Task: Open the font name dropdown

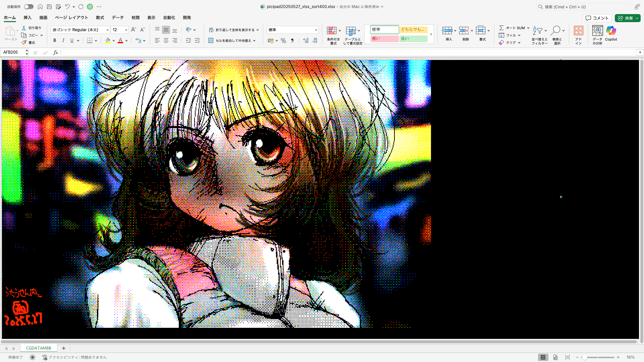Action: click(x=107, y=30)
